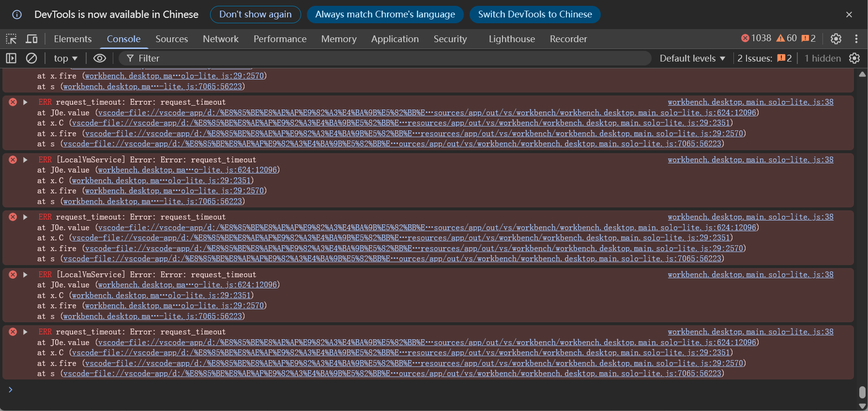This screenshot has width=868, height=411.
Task: Click error icon of last request_timeout entry
Action: 13,332
